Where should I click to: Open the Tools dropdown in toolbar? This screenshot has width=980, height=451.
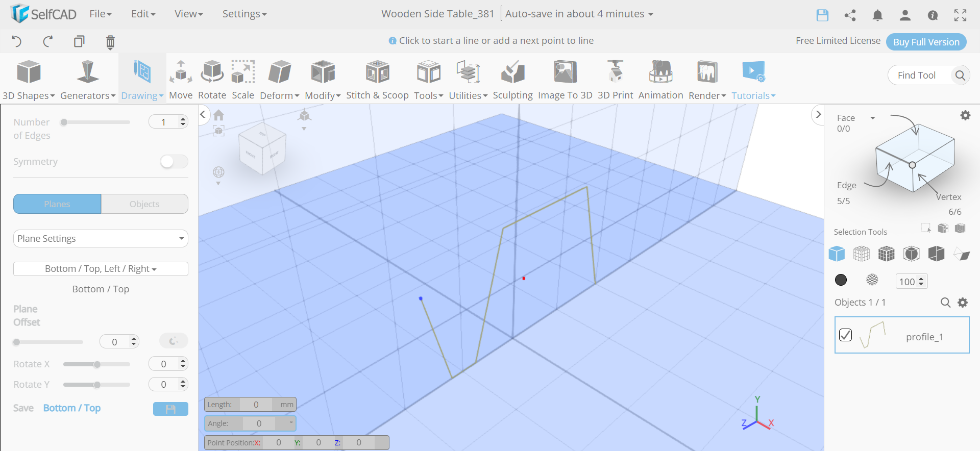click(x=428, y=80)
